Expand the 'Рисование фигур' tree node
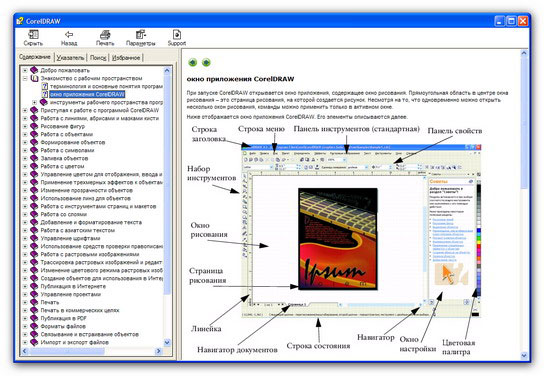This screenshot has width=544, height=376. [25, 126]
